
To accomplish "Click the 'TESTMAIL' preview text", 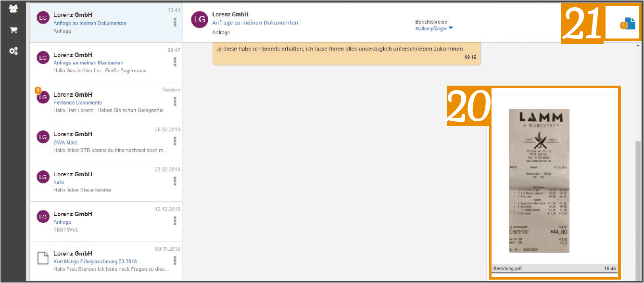I will [66, 230].
